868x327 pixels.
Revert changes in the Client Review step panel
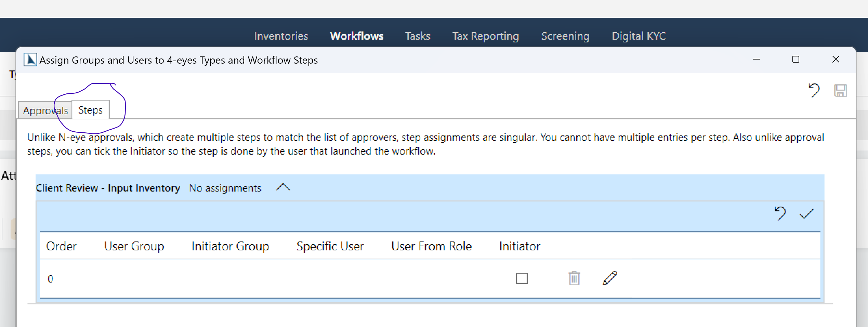pos(780,213)
